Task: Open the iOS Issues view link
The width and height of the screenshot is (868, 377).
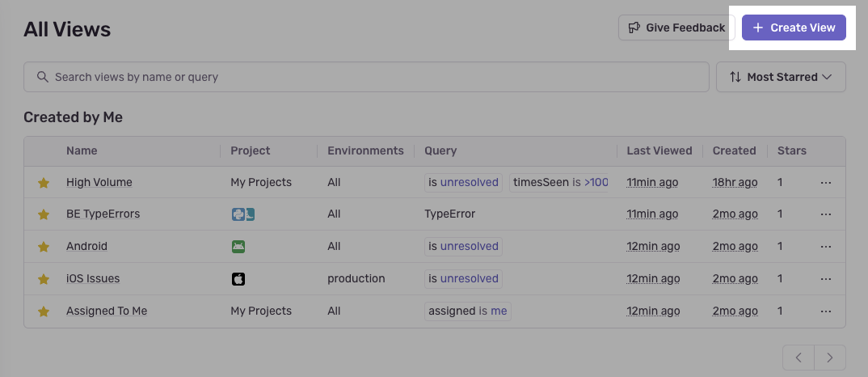Action: coord(93,279)
